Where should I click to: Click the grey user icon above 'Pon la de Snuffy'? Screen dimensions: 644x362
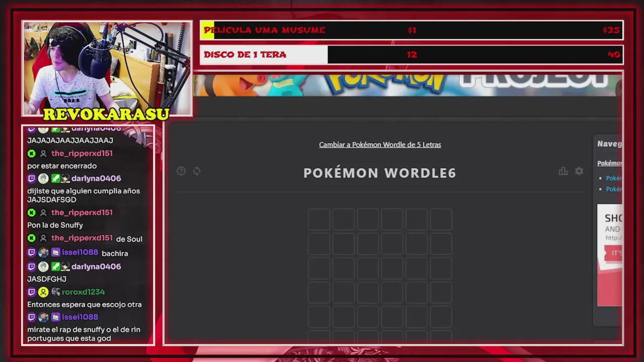(43, 213)
